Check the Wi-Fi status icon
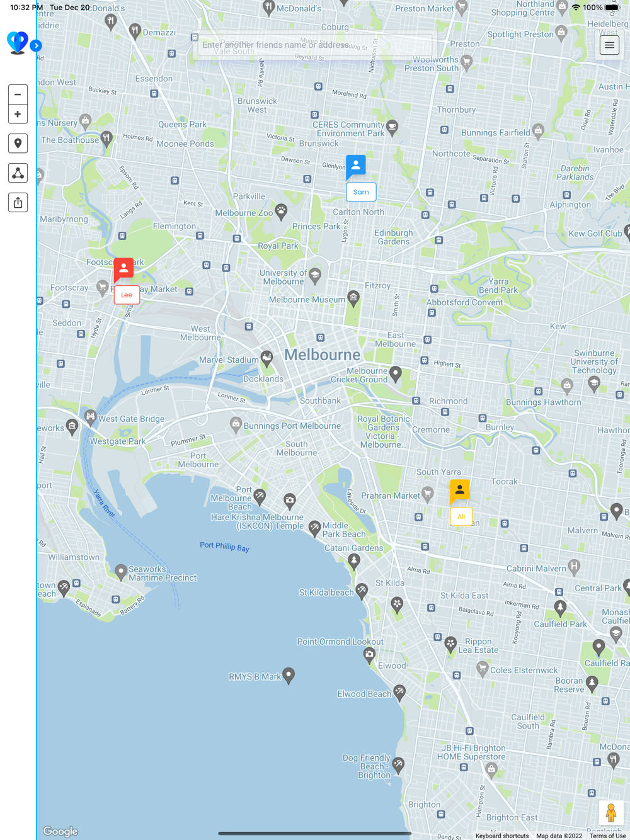This screenshot has height=840, width=630. click(x=576, y=8)
